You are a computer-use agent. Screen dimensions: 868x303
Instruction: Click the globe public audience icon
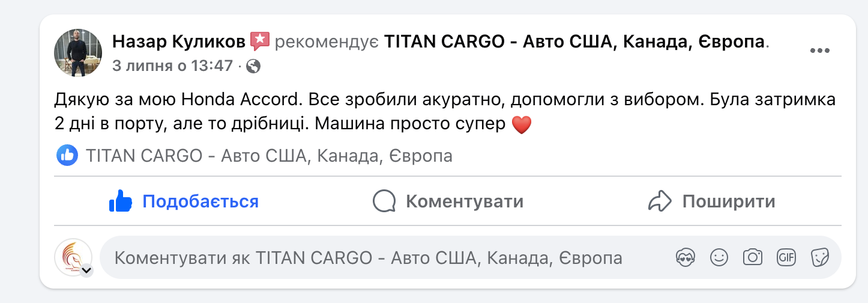click(253, 66)
